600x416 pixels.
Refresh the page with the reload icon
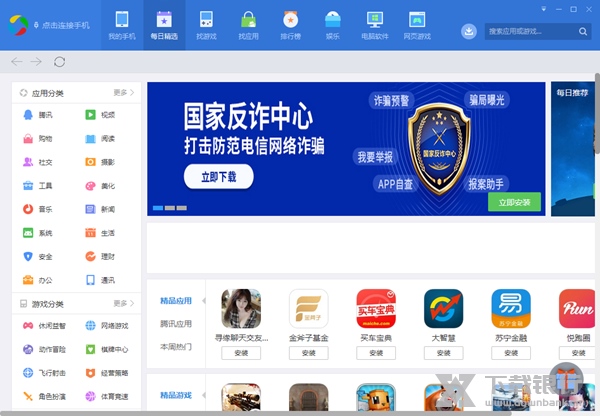click(x=59, y=62)
